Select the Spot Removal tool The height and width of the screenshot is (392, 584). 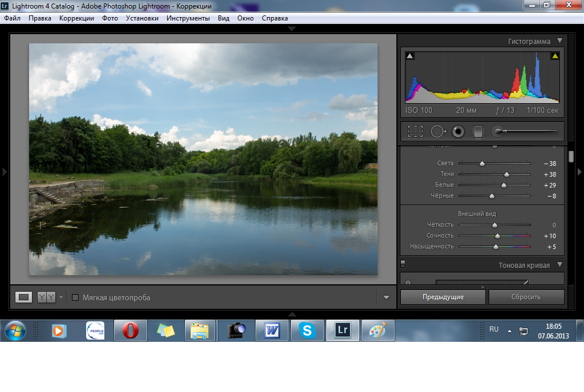point(437,132)
